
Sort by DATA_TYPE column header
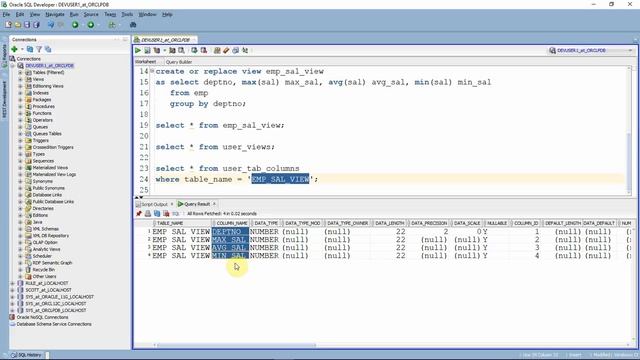coord(266,223)
